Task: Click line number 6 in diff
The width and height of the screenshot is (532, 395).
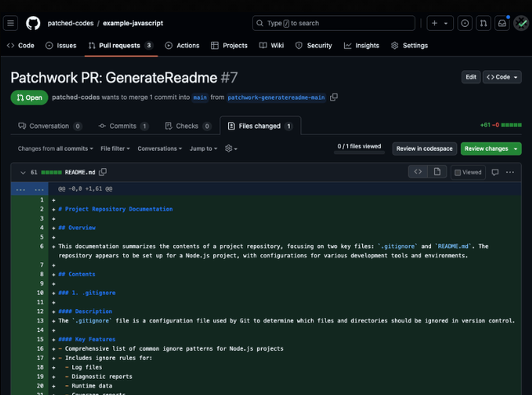Action: pyautogui.click(x=41, y=246)
